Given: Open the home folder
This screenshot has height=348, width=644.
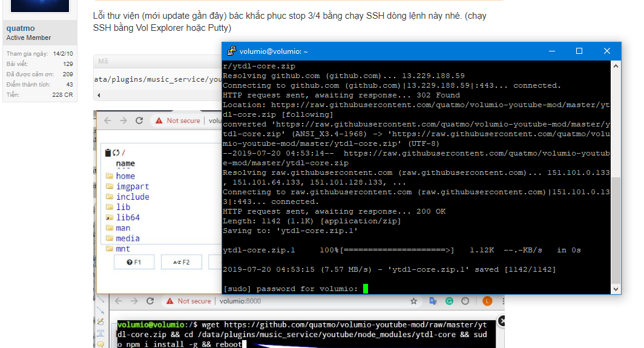Looking at the screenshot, I should 125,176.
